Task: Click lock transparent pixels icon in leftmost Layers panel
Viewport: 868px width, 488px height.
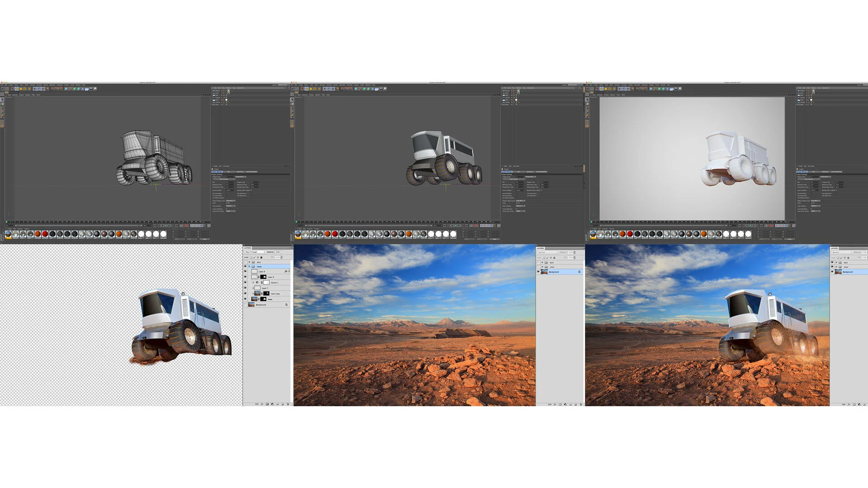Action: point(251,258)
